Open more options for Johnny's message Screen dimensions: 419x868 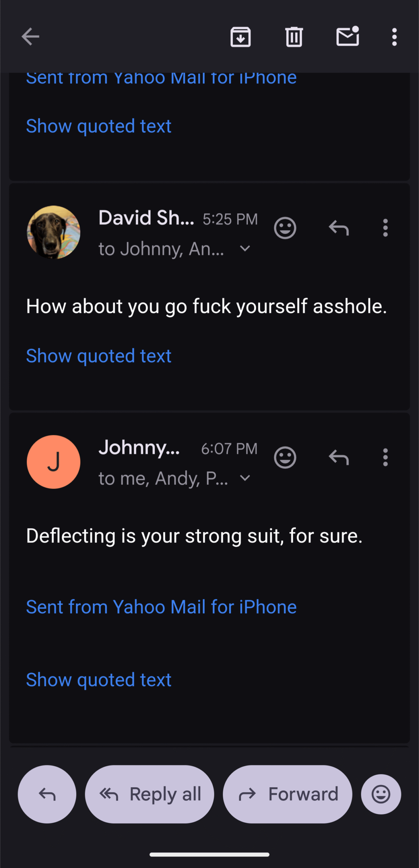pyautogui.click(x=385, y=458)
